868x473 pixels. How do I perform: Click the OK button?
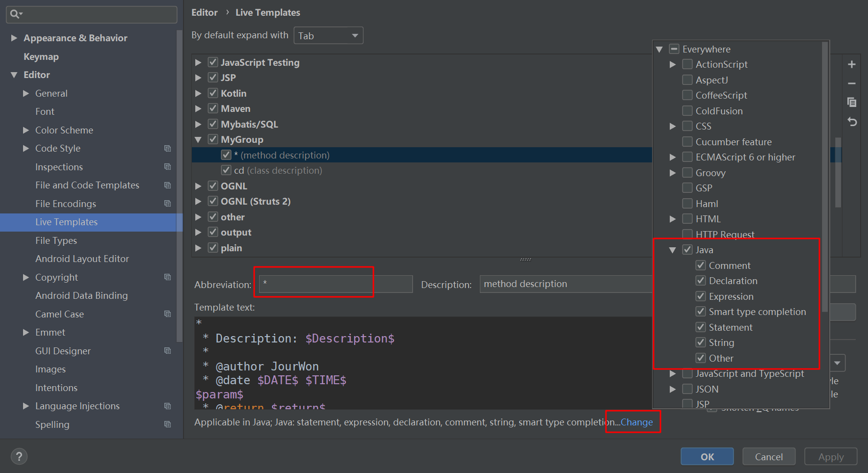click(x=707, y=456)
